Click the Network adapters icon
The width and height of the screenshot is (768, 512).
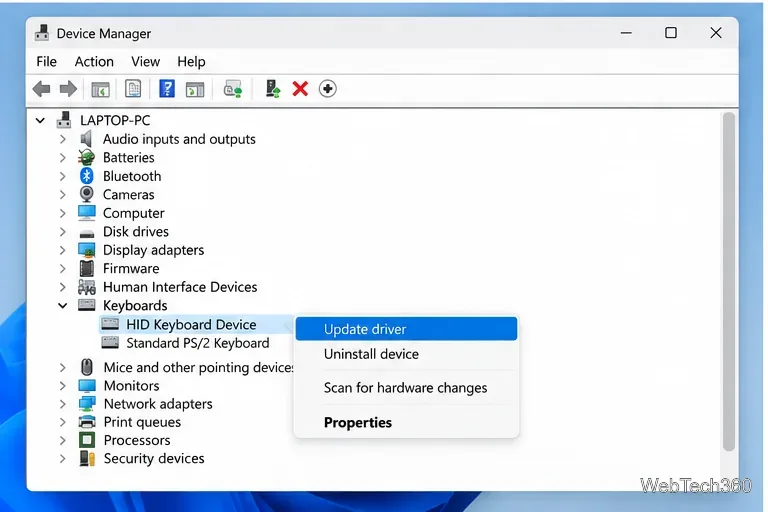point(87,404)
